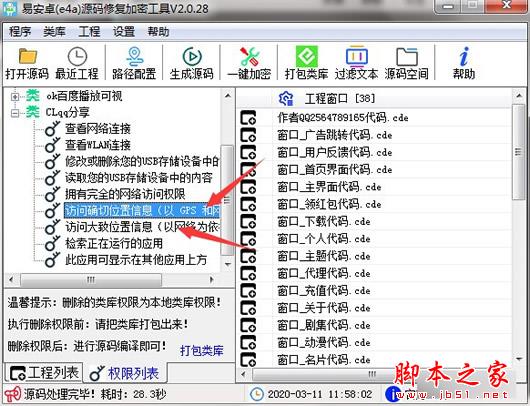Click window icon beside 窗口_剧集代码.cde
Image resolution: width=530 pixels, height=406 pixels.
tap(248, 326)
